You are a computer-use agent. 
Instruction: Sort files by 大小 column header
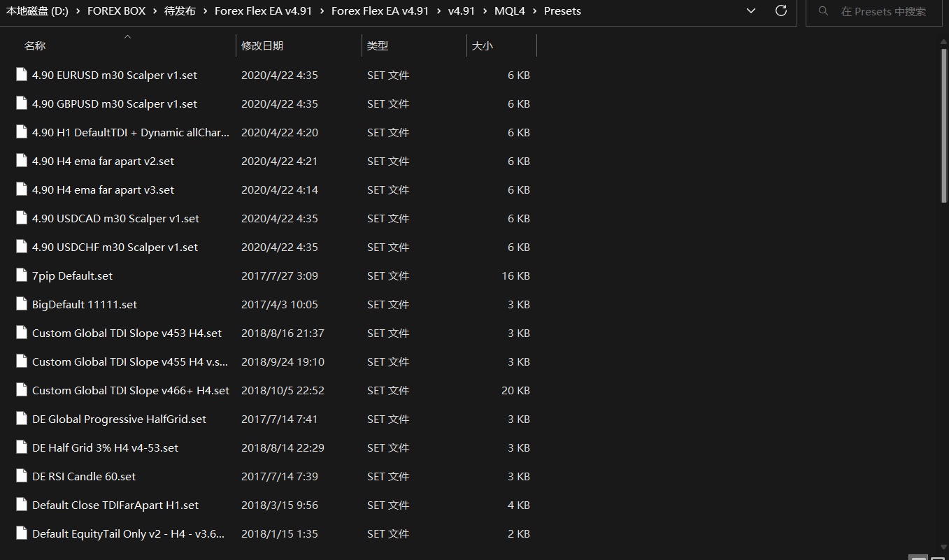click(483, 46)
